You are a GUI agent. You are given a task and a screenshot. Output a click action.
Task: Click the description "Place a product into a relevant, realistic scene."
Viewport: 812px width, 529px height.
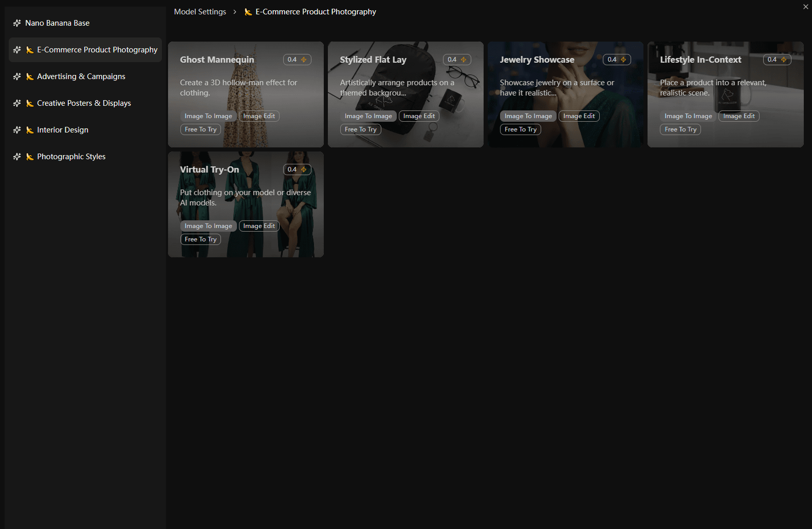click(x=713, y=88)
